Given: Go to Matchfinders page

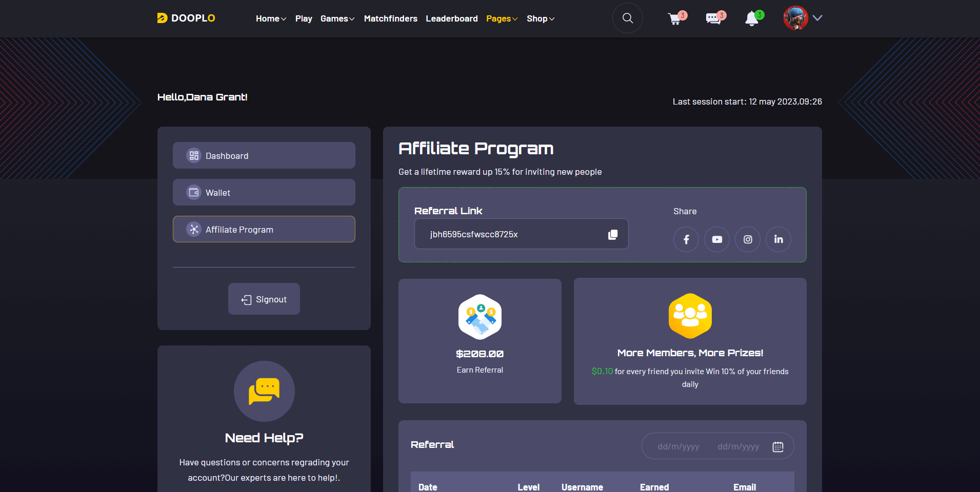Looking at the screenshot, I should pos(391,18).
